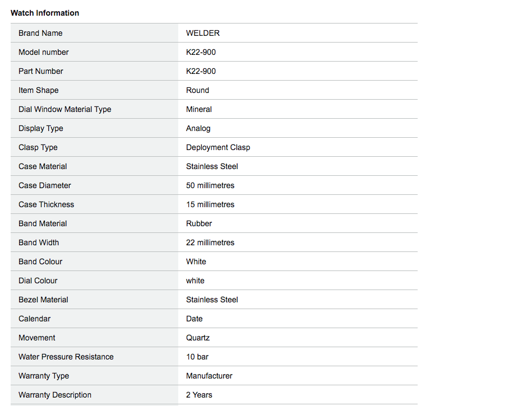
Task: Select the Deployment Clasp value
Action: [218, 147]
